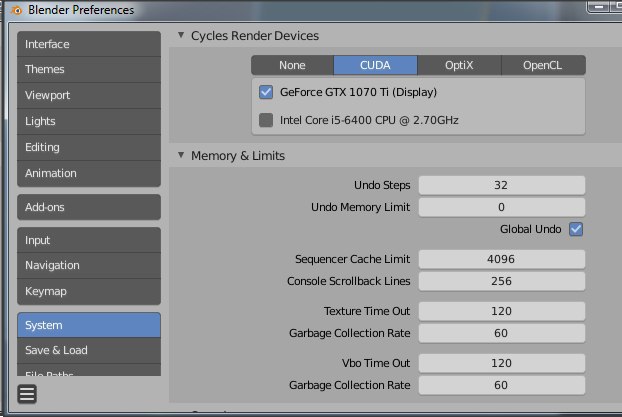The image size is (622, 417).
Task: Open the Input preferences section
Action: (x=89, y=240)
